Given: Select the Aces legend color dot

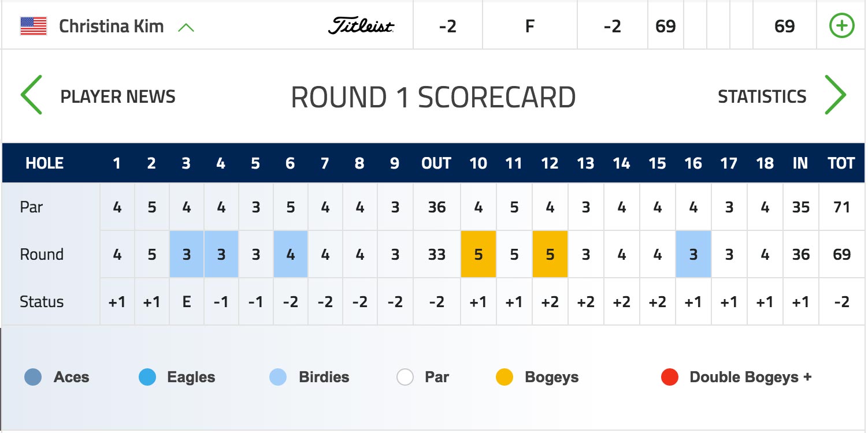Looking at the screenshot, I should pyautogui.click(x=33, y=378).
